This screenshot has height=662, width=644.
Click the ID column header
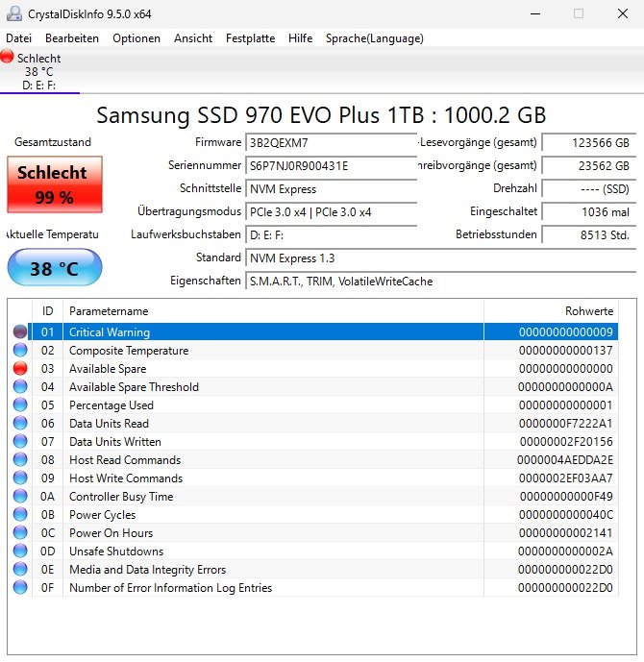click(47, 311)
